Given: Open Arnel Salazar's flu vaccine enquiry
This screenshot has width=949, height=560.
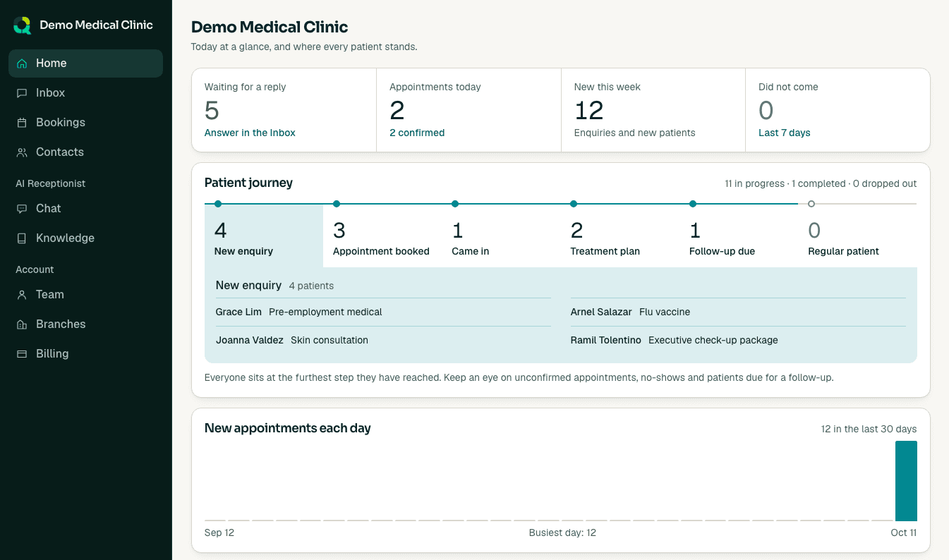Looking at the screenshot, I should pos(738,312).
